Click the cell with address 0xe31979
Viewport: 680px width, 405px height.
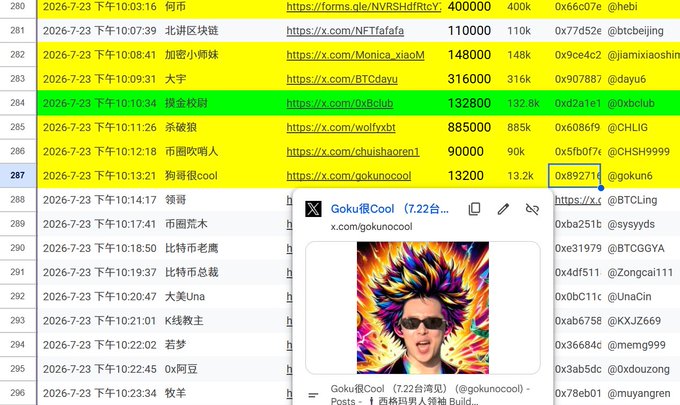click(578, 248)
